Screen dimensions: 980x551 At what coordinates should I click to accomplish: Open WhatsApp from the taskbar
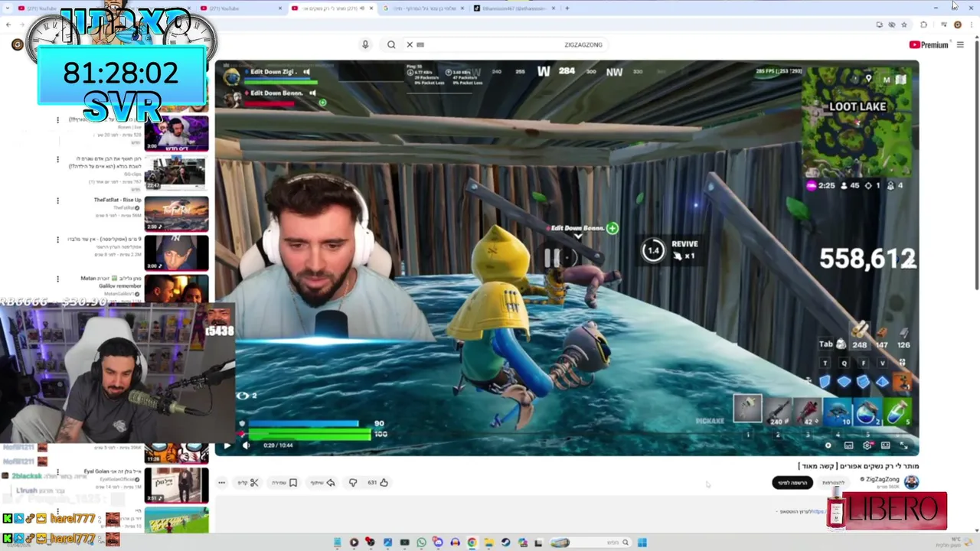coord(421,543)
